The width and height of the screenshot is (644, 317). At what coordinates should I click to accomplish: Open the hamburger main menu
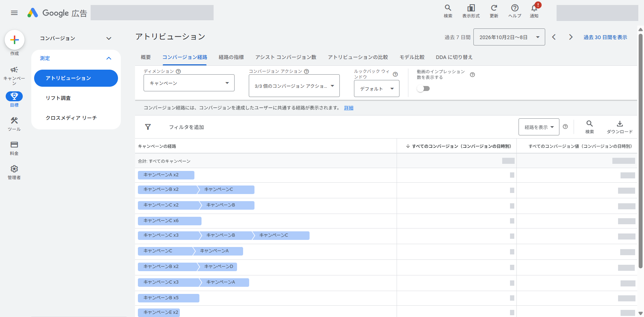point(14,13)
